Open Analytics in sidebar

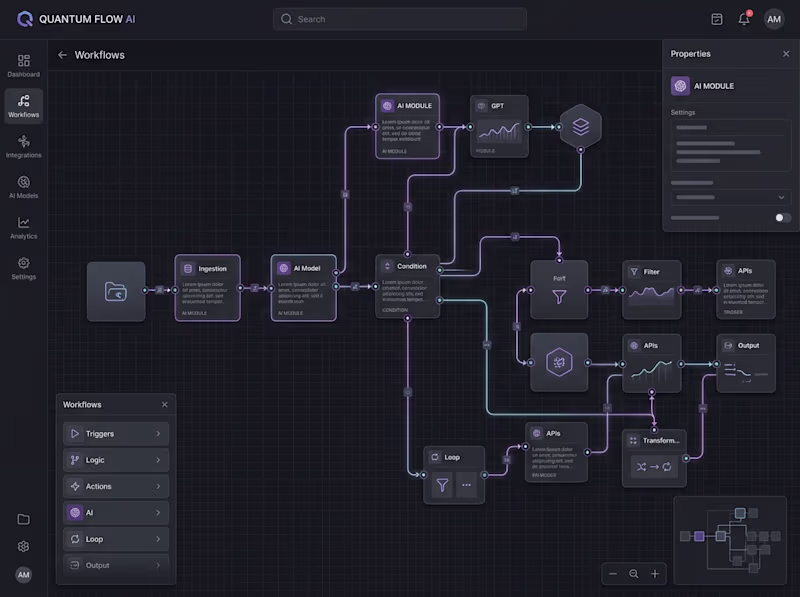coord(23,228)
